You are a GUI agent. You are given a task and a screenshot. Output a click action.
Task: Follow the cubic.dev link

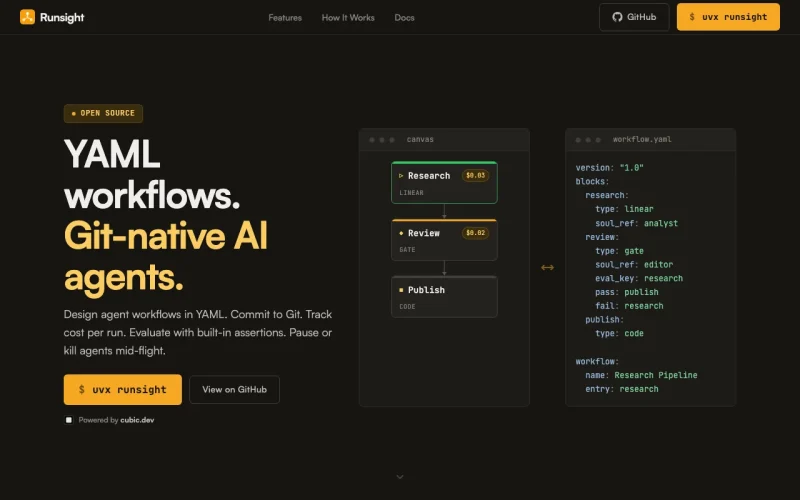click(137, 420)
